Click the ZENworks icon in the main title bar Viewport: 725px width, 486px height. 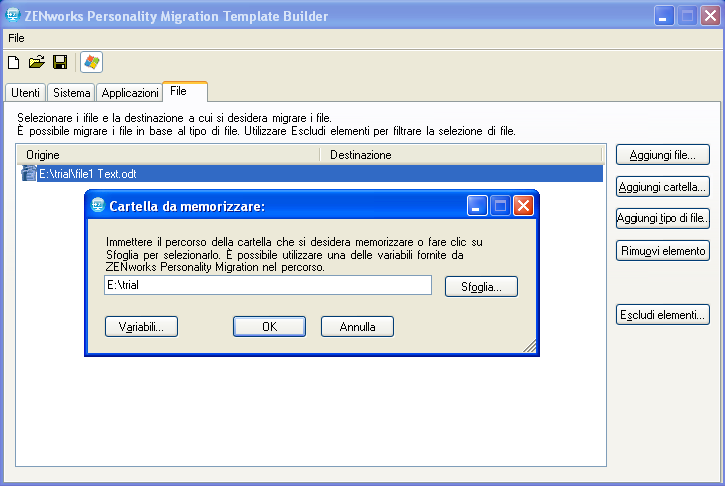[12, 15]
